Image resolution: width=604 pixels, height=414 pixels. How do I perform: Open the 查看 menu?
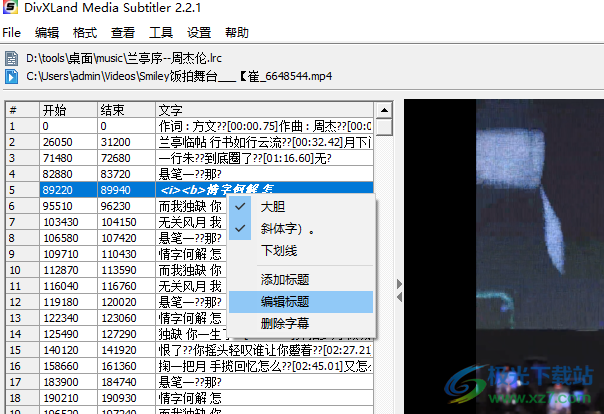pos(123,33)
